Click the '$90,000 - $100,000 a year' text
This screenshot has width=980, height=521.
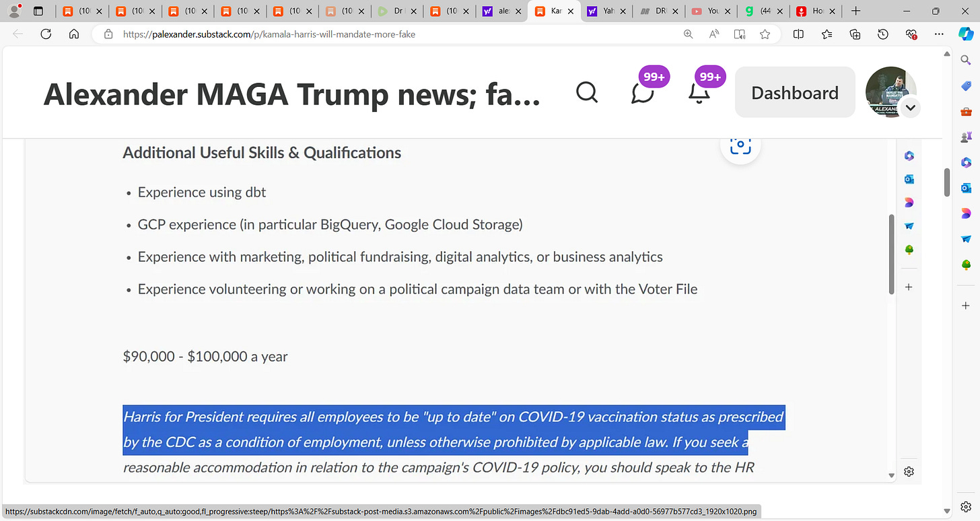click(205, 357)
